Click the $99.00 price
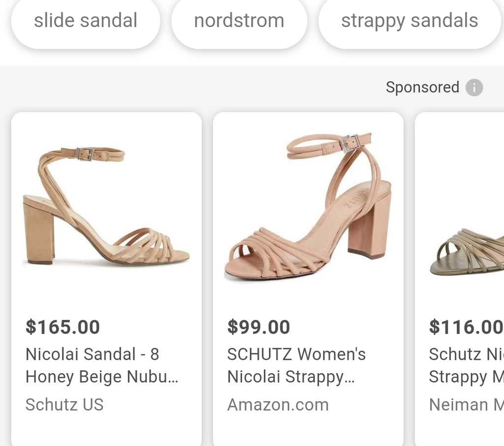This screenshot has height=446, width=504. (258, 327)
